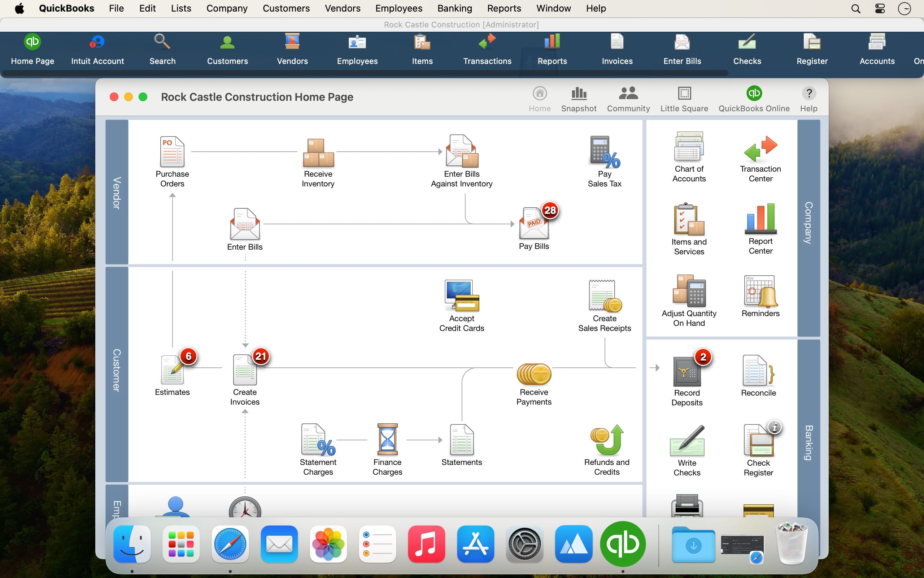This screenshot has width=924, height=578.
Task: Open Refunds and Credits icon
Action: coord(607,440)
